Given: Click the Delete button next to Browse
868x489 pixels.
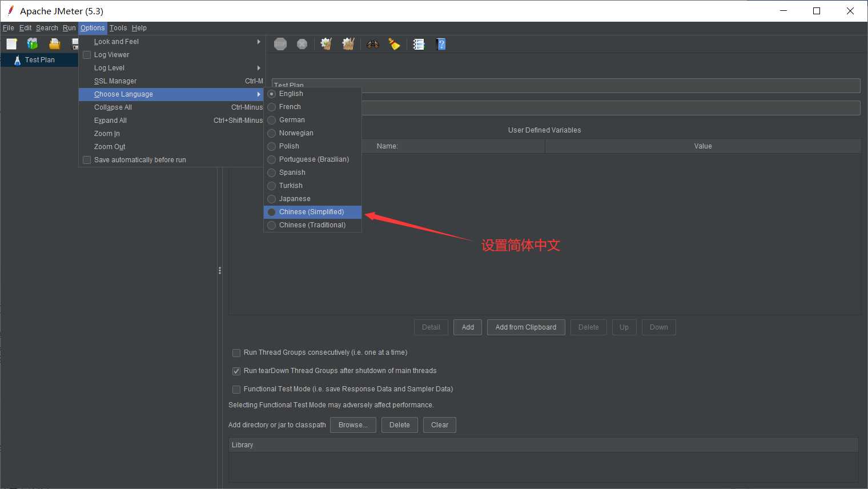Looking at the screenshot, I should coord(400,425).
